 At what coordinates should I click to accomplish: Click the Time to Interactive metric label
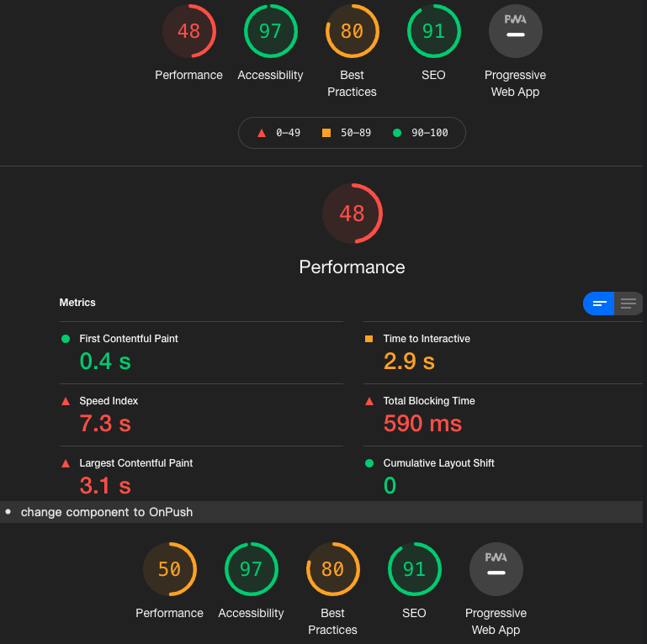coord(427,339)
